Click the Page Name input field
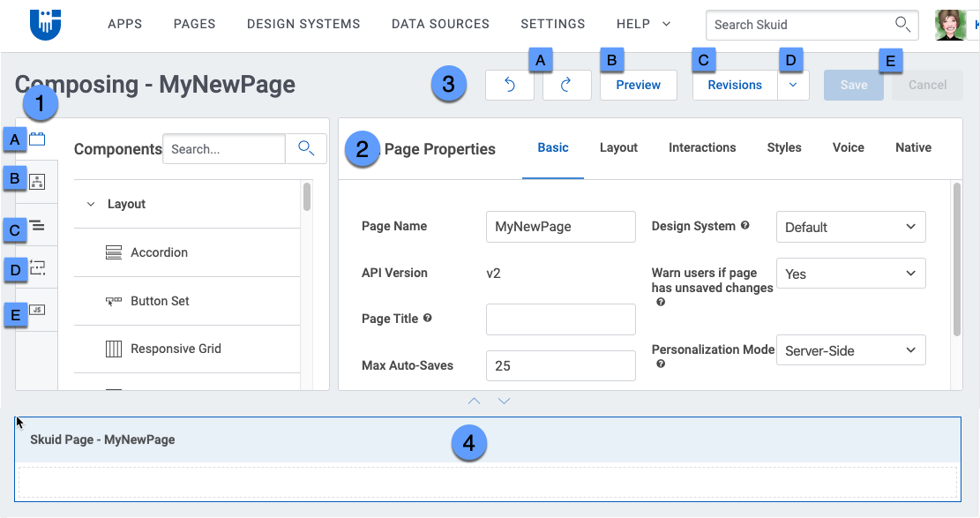This screenshot has width=980, height=518. (x=560, y=227)
